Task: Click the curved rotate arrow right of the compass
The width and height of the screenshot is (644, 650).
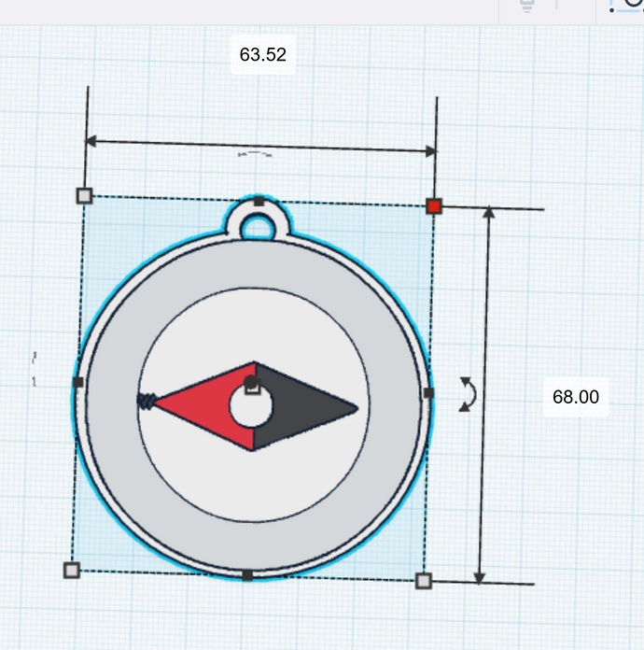Action: coord(469,394)
